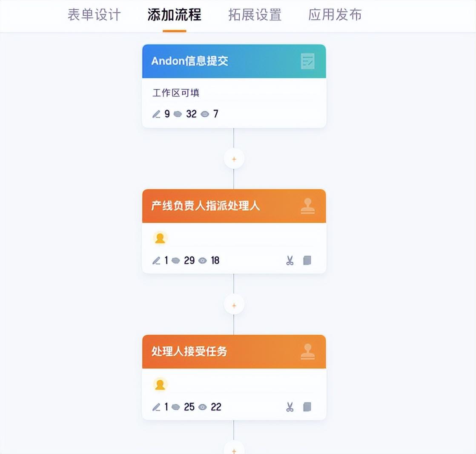The height and width of the screenshot is (454, 476).
Task: Click the eye icon in 处理人接受任务 node
Action: pyautogui.click(x=203, y=407)
